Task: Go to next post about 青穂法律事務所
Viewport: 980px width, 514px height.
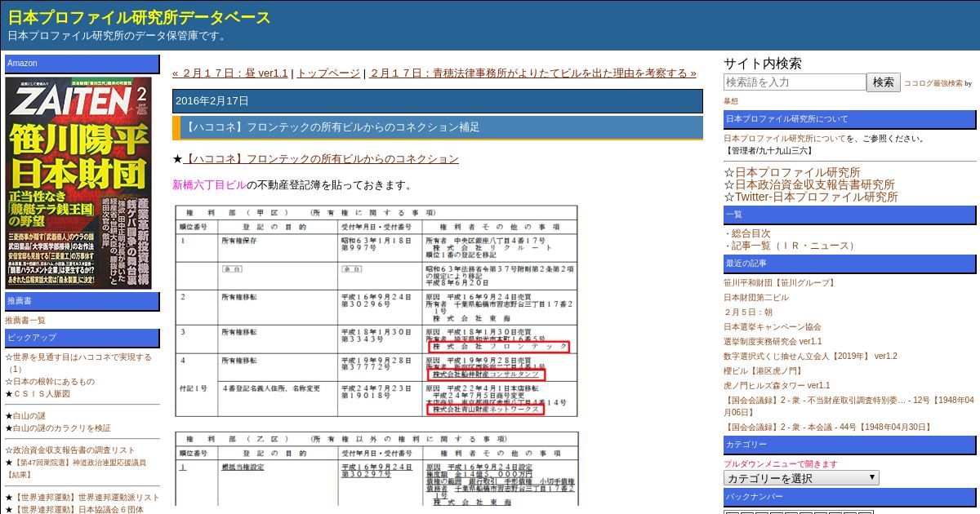Action: (x=532, y=73)
